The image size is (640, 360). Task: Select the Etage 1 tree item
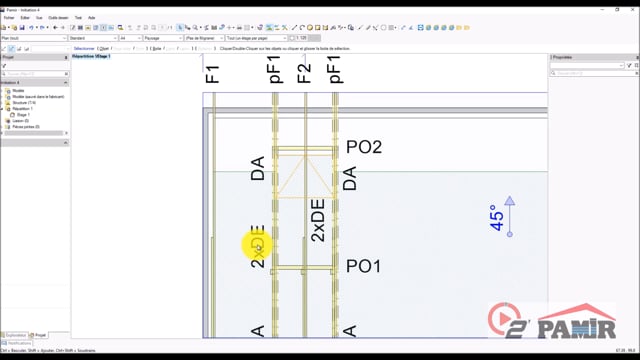[23, 115]
